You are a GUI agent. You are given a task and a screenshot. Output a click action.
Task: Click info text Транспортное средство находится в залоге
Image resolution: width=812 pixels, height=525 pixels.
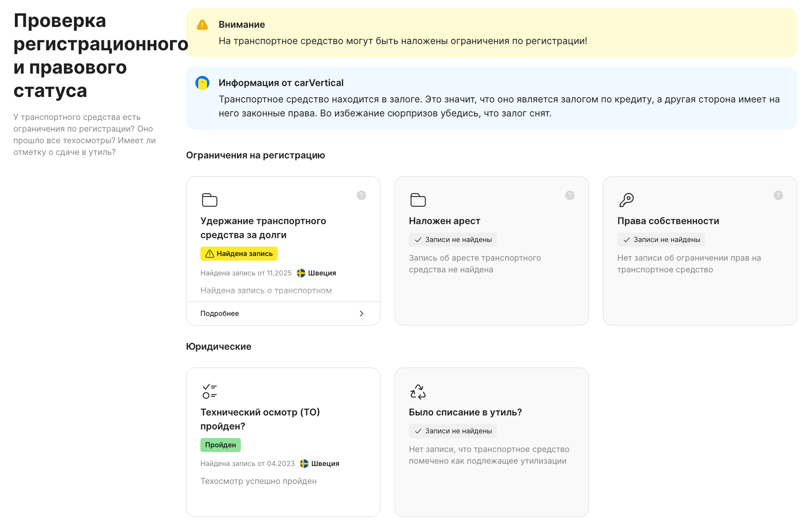point(499,106)
